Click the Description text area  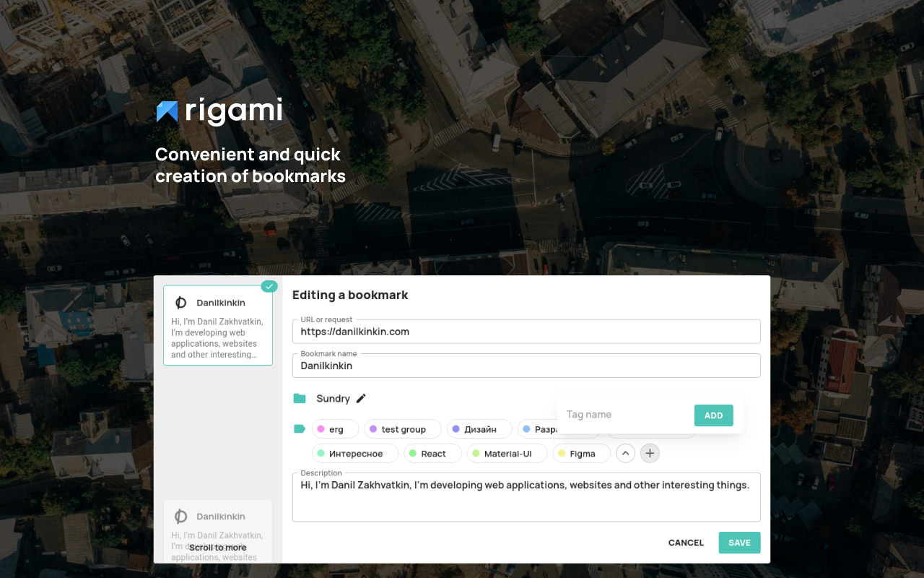(x=526, y=497)
